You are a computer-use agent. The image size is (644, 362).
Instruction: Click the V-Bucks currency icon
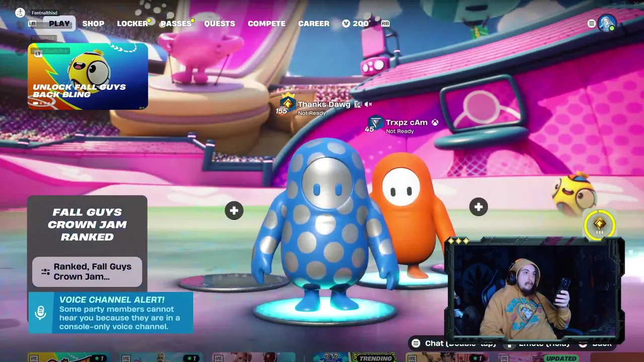click(346, 24)
